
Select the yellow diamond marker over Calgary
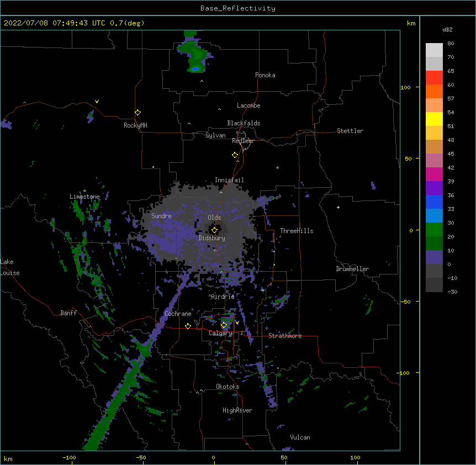tap(224, 325)
